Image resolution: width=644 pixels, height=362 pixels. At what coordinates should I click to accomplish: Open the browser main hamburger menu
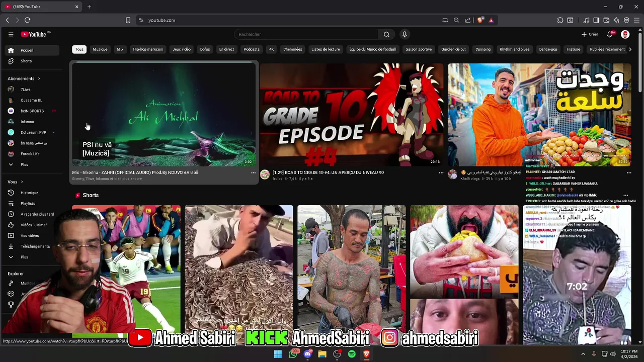click(636, 20)
